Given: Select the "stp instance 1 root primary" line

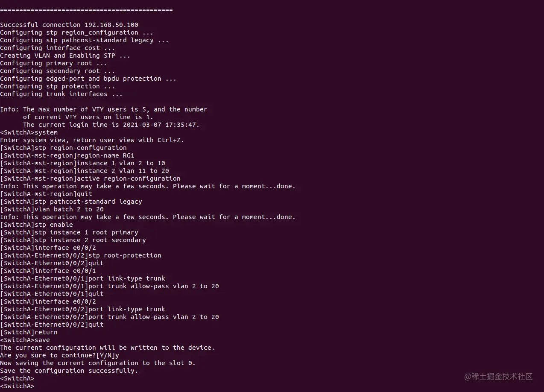Looking at the screenshot, I should [69, 232].
